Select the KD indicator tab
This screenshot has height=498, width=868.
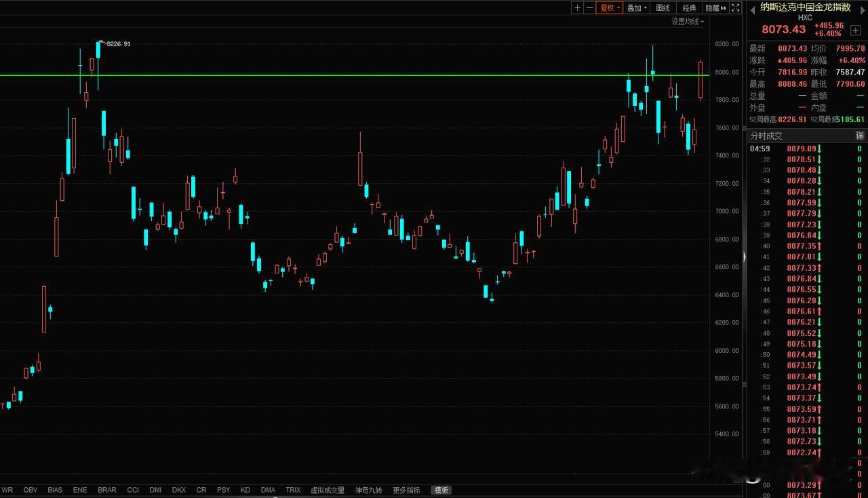245,490
